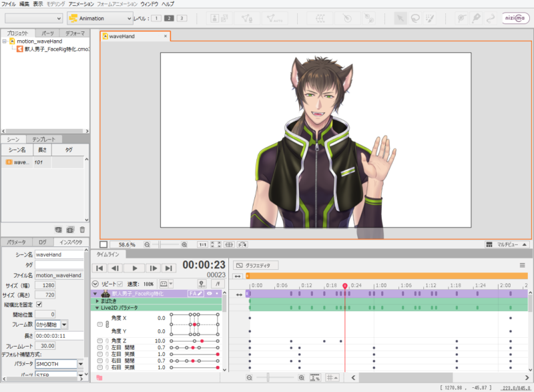
Task: Click the 左目 笑顔 parameter slider track
Action: point(194,354)
